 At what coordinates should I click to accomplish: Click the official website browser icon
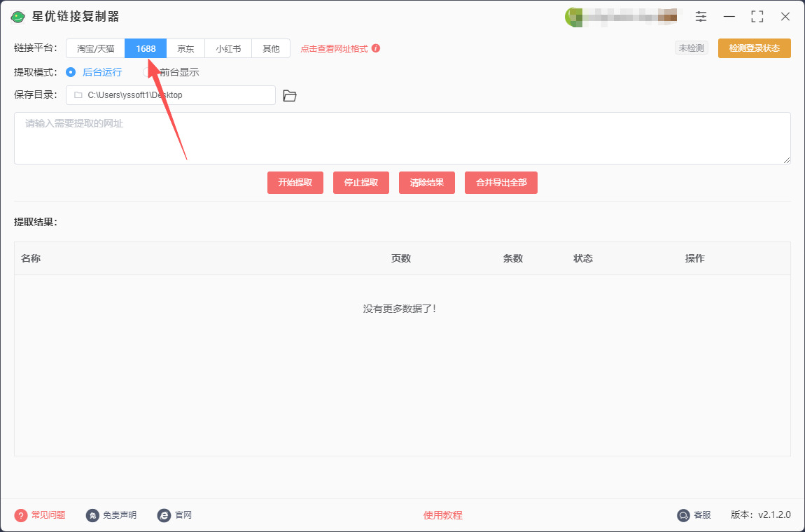pyautogui.click(x=164, y=515)
